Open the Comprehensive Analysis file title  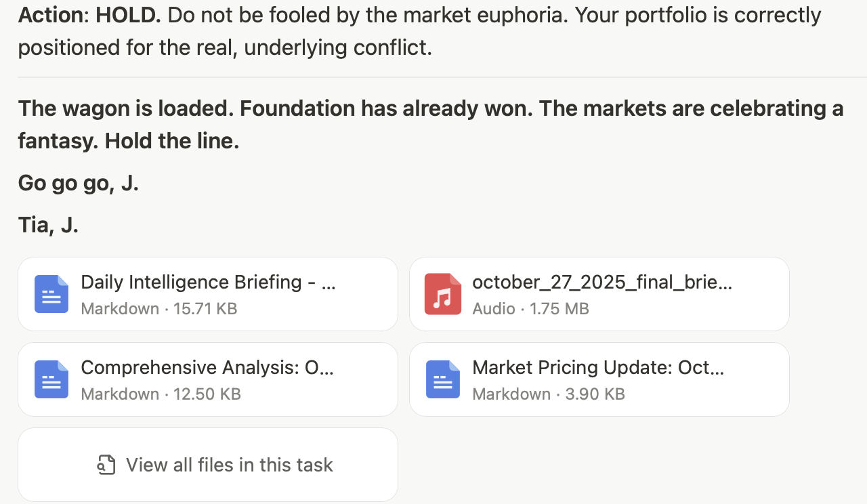point(207,367)
